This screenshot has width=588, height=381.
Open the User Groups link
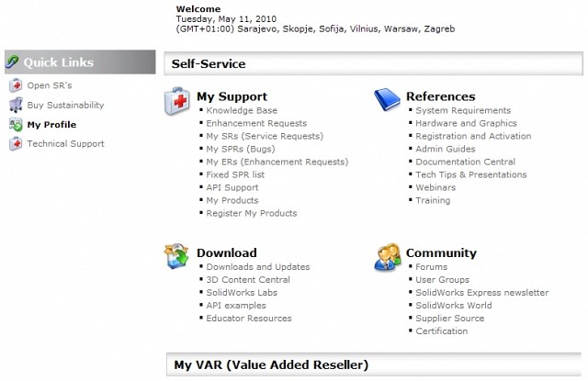(442, 280)
